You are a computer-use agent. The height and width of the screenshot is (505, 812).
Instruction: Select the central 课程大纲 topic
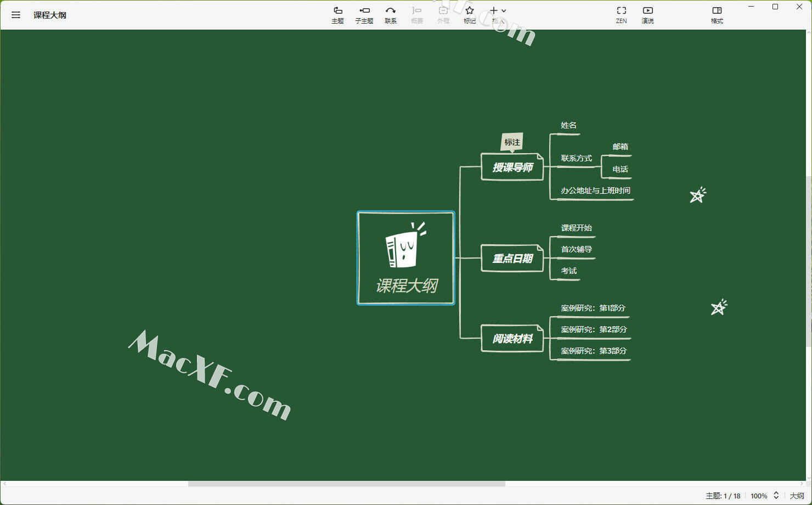[x=406, y=258]
